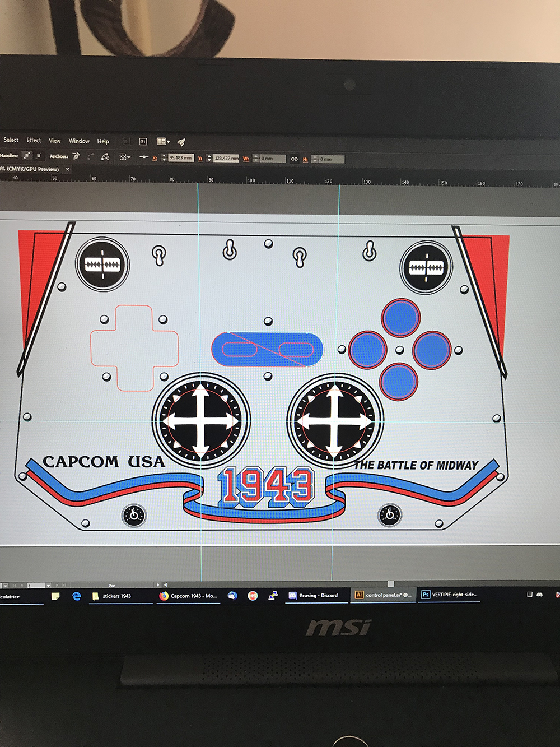Click the Adobe Stock (St) icon

pos(143,142)
